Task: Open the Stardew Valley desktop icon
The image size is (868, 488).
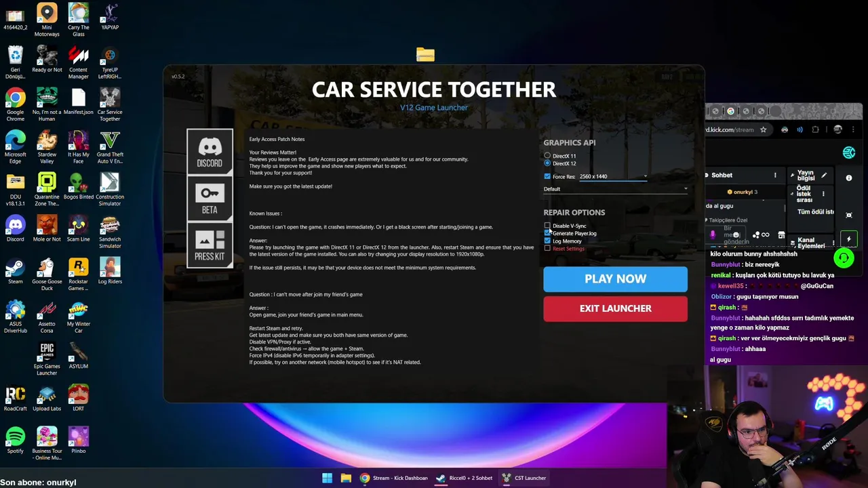Action: pyautogui.click(x=47, y=147)
